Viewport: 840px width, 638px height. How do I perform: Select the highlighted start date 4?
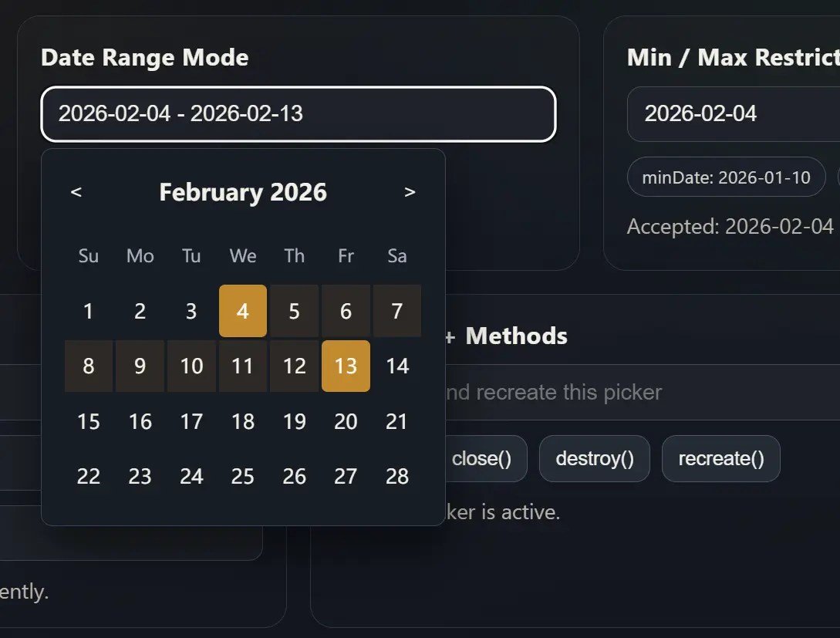pos(242,311)
